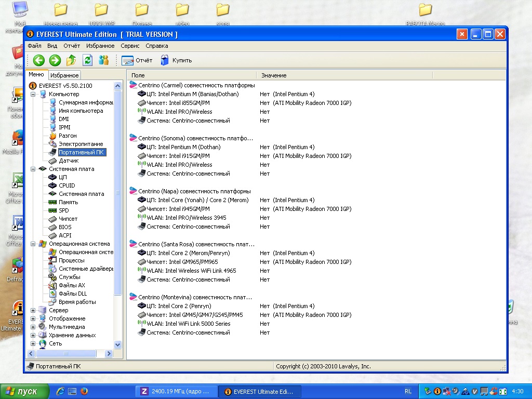Open the Отчёт report toolbar button
The height and width of the screenshot is (399, 532).
137,60
